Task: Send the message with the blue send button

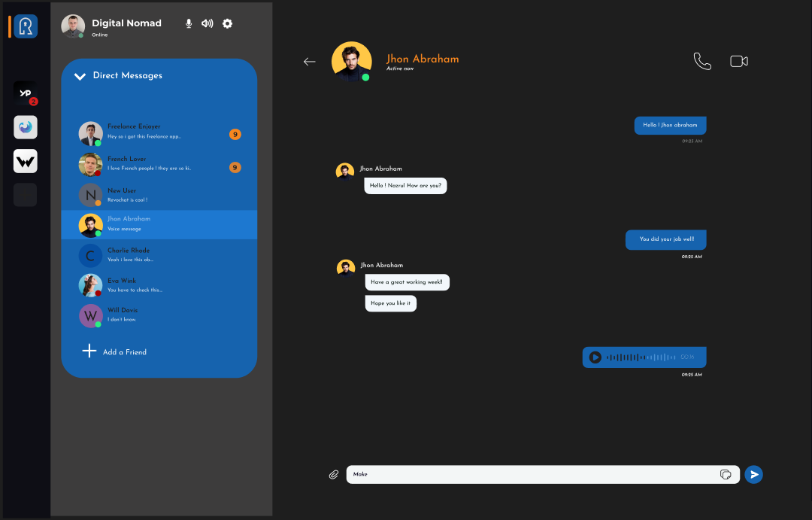Action: coord(753,474)
